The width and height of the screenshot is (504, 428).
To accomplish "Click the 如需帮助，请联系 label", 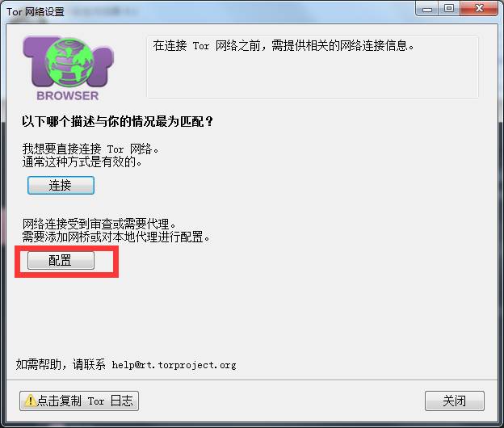I will click(x=61, y=365).
